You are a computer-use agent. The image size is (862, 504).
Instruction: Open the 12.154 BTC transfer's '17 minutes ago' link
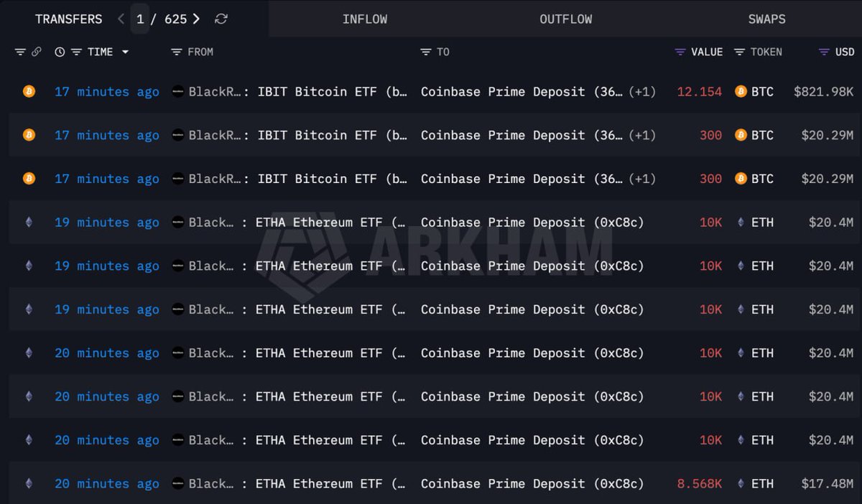[107, 92]
